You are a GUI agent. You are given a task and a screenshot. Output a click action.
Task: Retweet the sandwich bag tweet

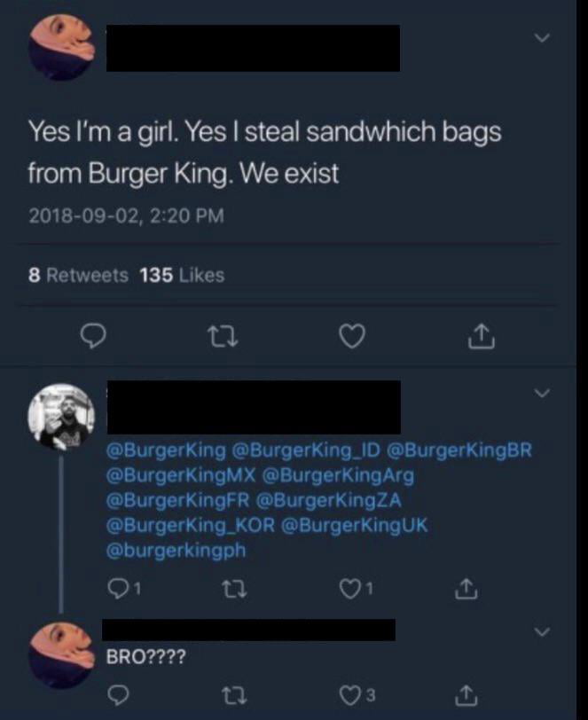pos(223,335)
